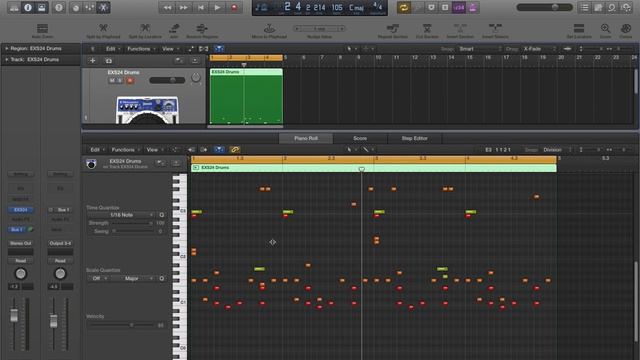Open the Smart Controls dial button
This screenshot has height=360, width=640.
click(x=76, y=7)
